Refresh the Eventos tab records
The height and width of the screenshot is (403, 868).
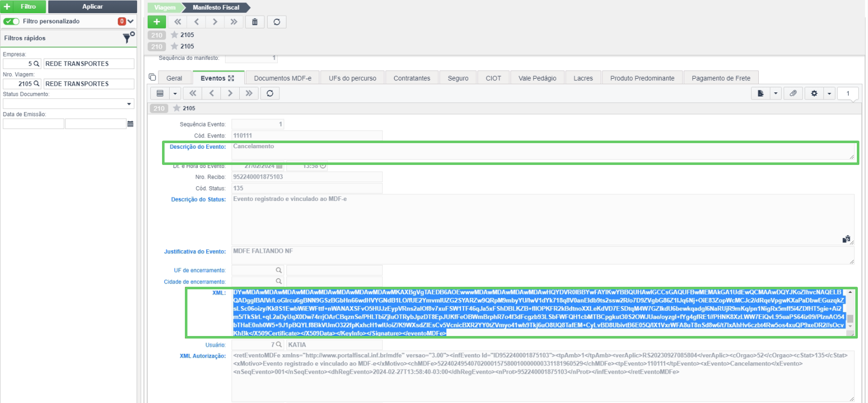tap(270, 93)
